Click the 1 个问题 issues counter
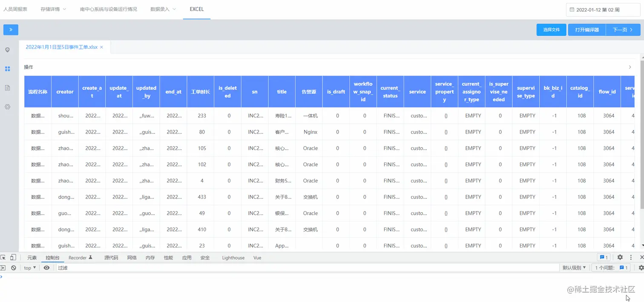The image size is (644, 302). tap(612, 268)
